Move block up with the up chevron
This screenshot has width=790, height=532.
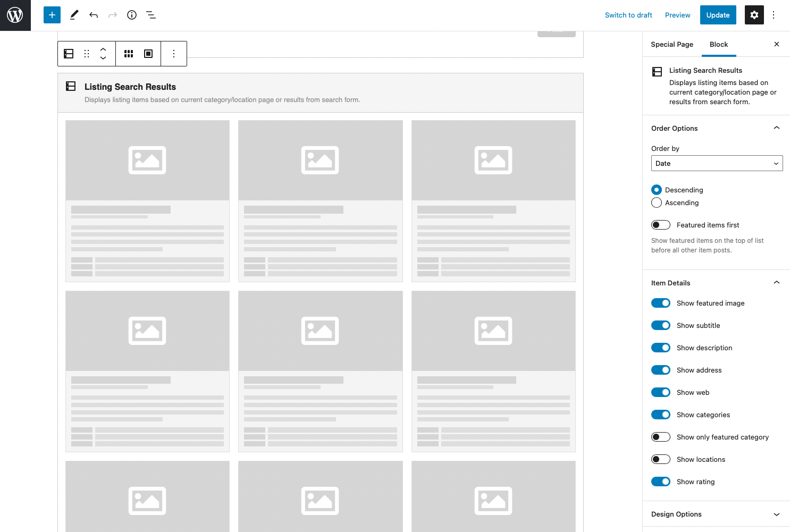(x=103, y=49)
